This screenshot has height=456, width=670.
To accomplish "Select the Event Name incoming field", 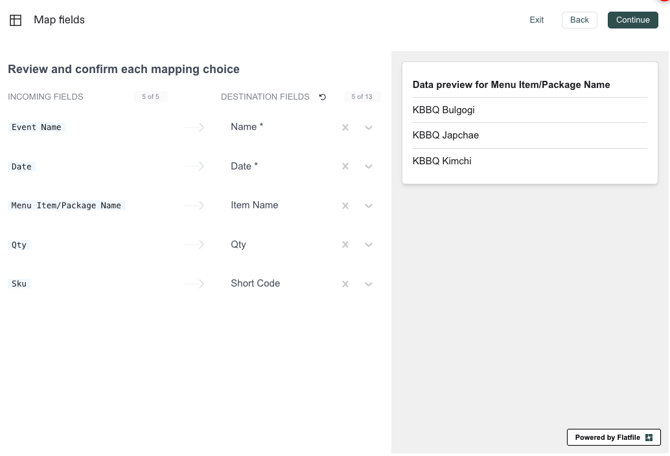I will pos(37,128).
